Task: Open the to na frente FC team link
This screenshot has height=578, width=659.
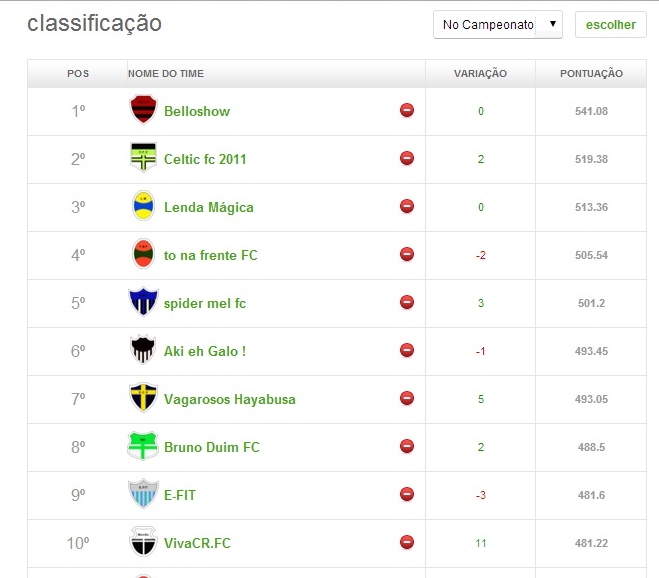Action: coord(210,255)
